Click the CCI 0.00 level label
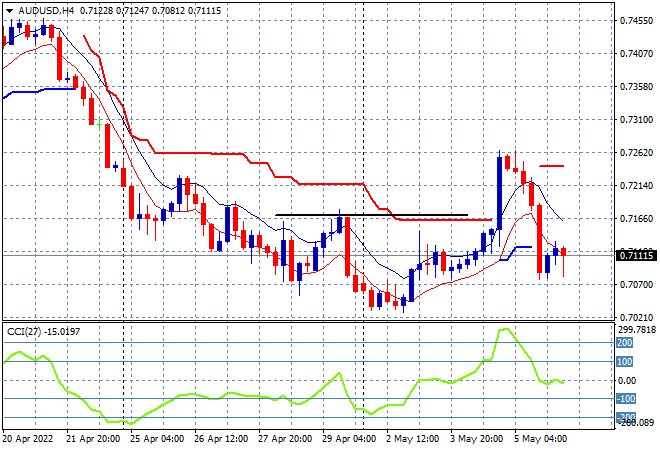 tap(627, 381)
